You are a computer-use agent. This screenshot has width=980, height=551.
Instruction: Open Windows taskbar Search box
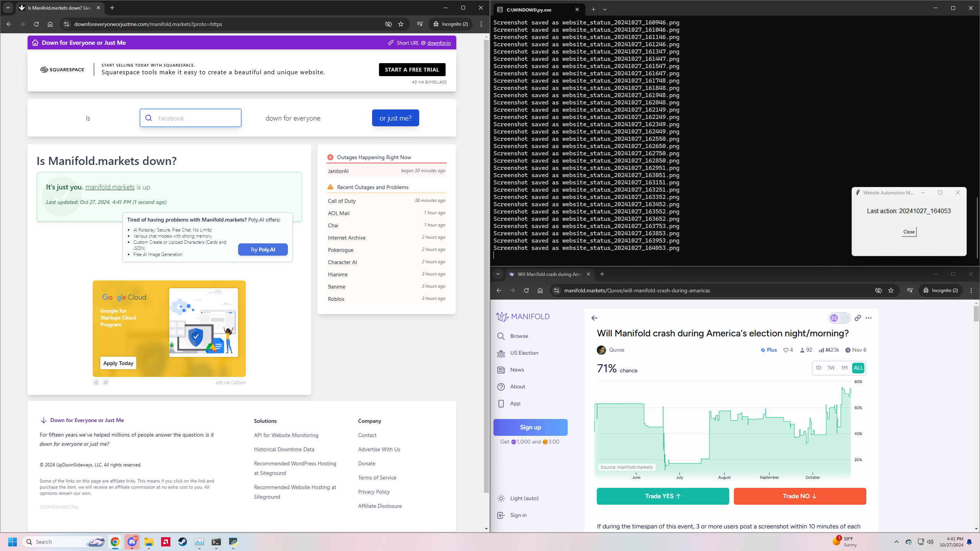tap(64, 542)
